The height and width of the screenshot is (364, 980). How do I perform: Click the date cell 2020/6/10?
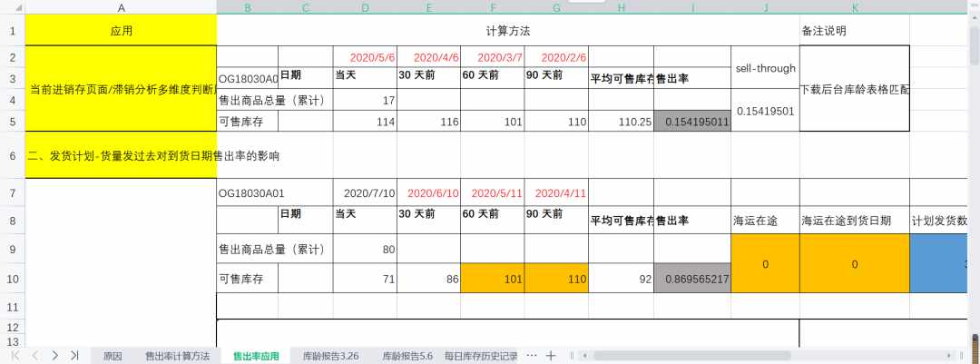tap(428, 192)
